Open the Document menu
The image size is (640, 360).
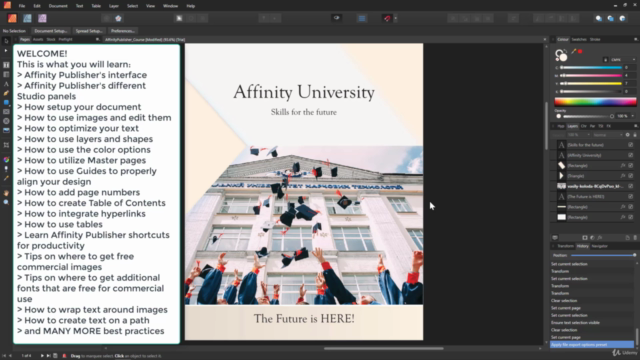tap(58, 6)
